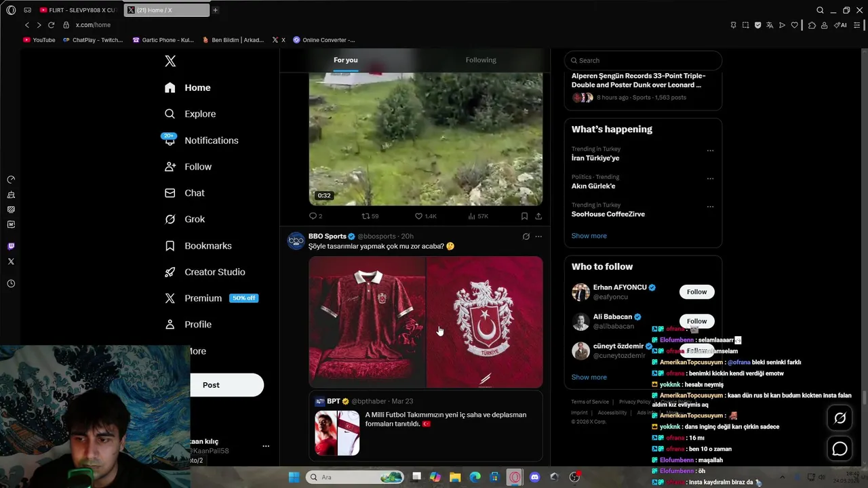This screenshot has width=868, height=488.
Task: Open Explore in the X sidebar
Action: pyautogui.click(x=191, y=114)
